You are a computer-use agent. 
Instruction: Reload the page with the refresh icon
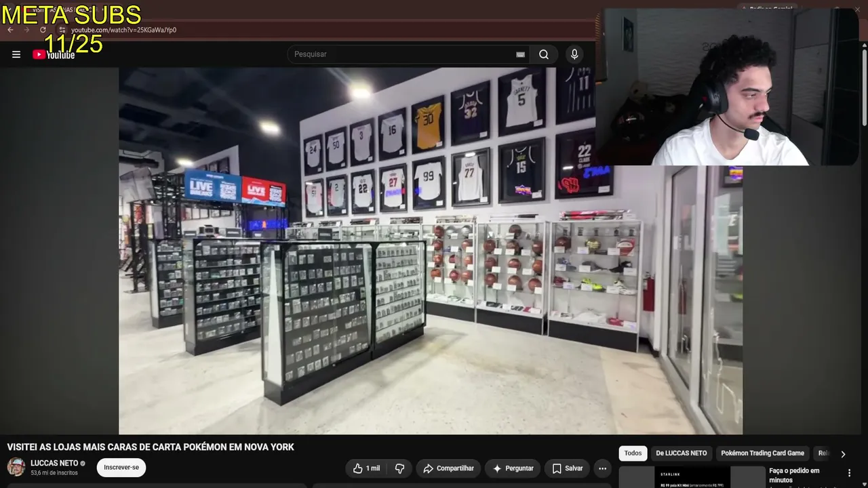point(43,30)
